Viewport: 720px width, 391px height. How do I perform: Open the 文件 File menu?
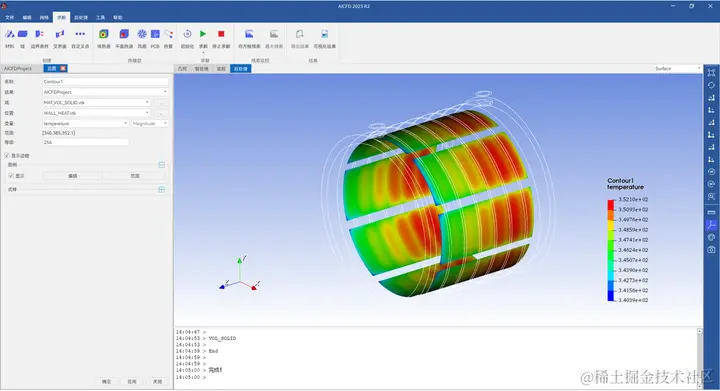(x=10, y=17)
